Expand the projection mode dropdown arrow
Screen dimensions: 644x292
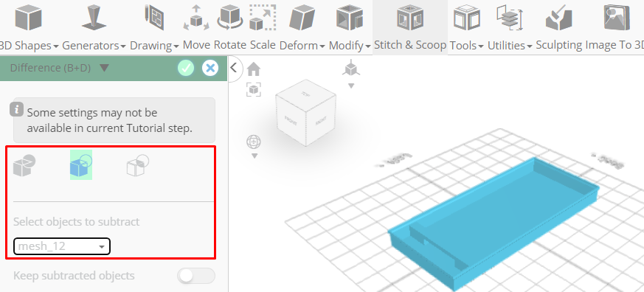click(350, 86)
